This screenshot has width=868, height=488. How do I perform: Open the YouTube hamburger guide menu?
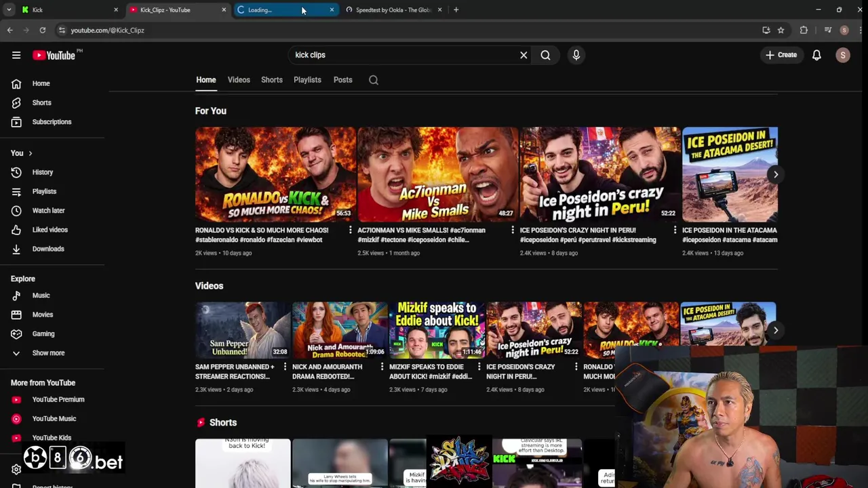pyautogui.click(x=16, y=55)
